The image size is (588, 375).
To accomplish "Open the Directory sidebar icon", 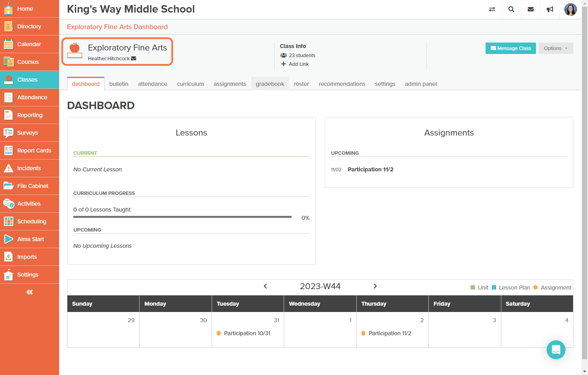I will point(9,26).
